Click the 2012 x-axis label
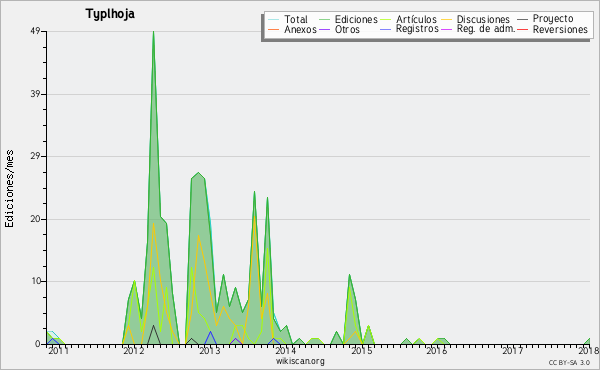The image size is (600, 370). [x=133, y=350]
